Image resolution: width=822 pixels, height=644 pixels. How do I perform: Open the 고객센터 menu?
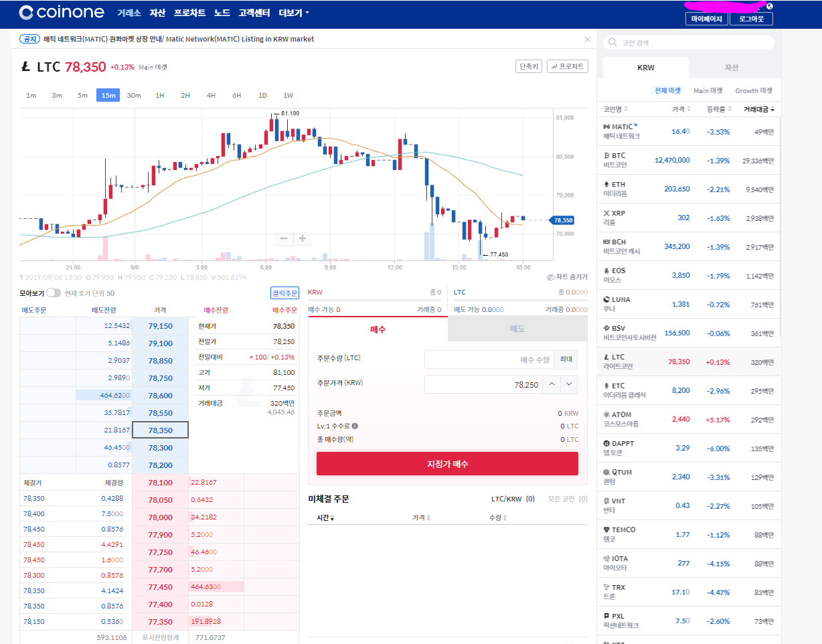pos(254,13)
